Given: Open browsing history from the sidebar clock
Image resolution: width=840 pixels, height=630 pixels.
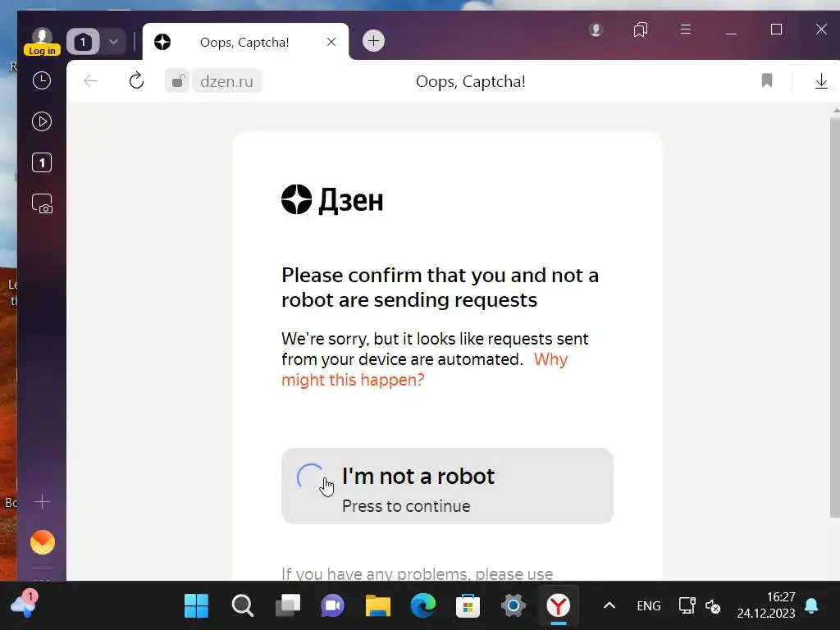Looking at the screenshot, I should click(42, 80).
